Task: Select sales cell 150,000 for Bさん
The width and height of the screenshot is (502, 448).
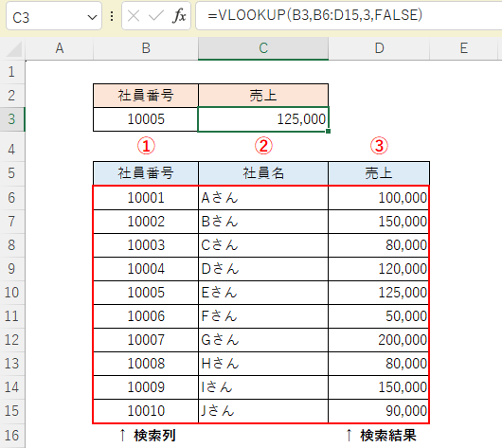Action: pos(379,222)
